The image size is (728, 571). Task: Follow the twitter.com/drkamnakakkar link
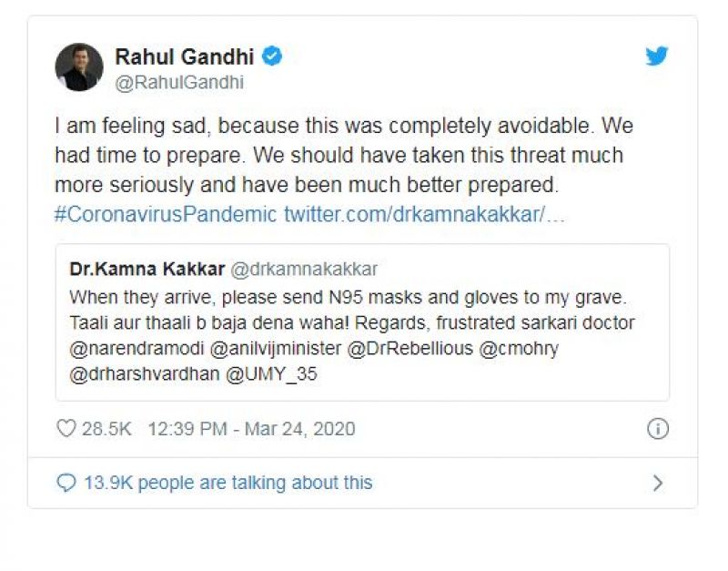[x=423, y=217]
